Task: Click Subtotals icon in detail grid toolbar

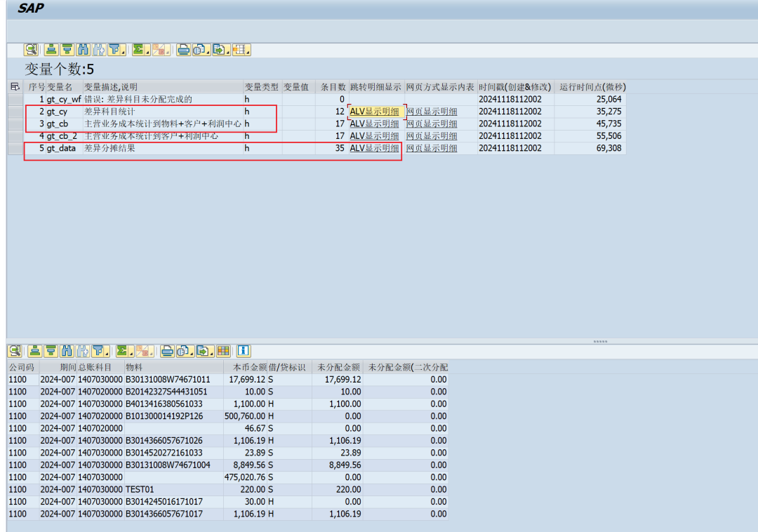Action: (x=142, y=351)
